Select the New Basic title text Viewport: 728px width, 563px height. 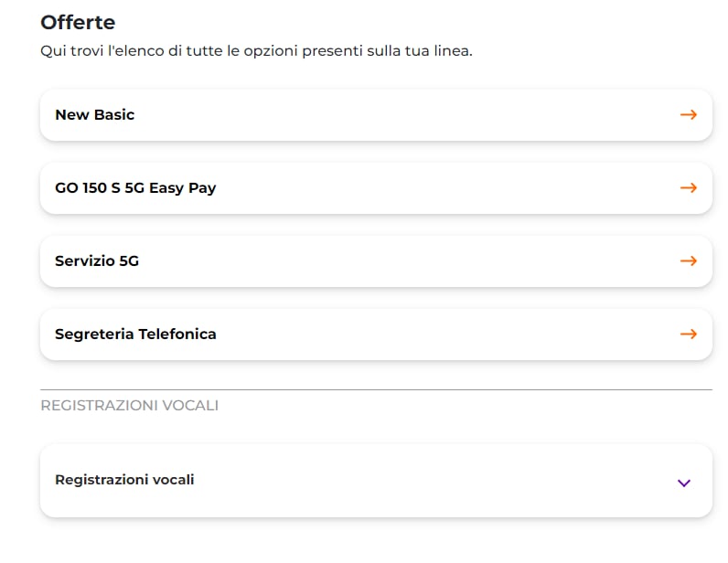[95, 114]
